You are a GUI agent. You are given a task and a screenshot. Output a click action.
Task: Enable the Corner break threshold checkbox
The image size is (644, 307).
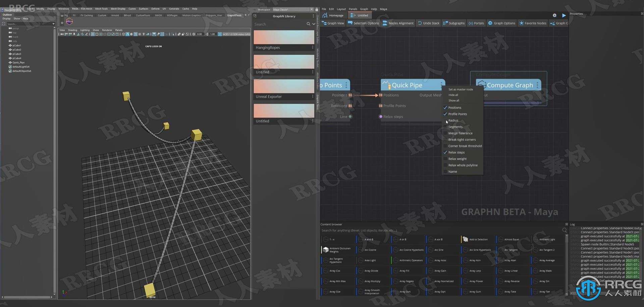click(x=445, y=146)
